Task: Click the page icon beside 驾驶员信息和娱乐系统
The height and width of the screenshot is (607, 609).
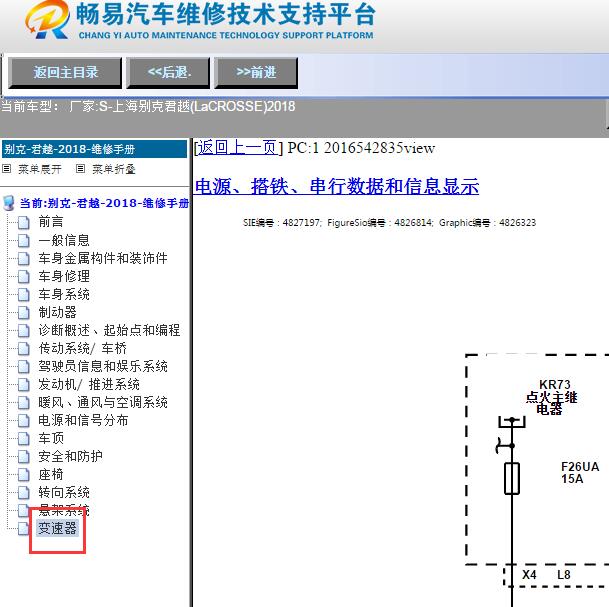Action: pyautogui.click(x=24, y=367)
